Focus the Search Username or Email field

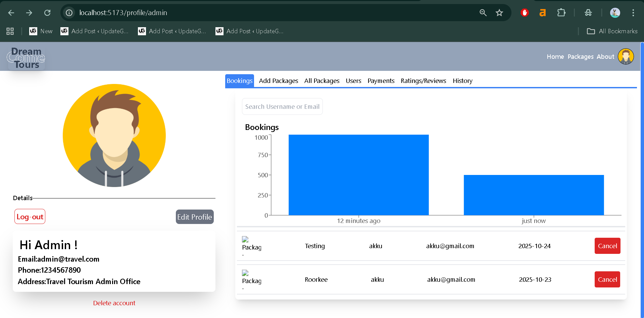282,106
